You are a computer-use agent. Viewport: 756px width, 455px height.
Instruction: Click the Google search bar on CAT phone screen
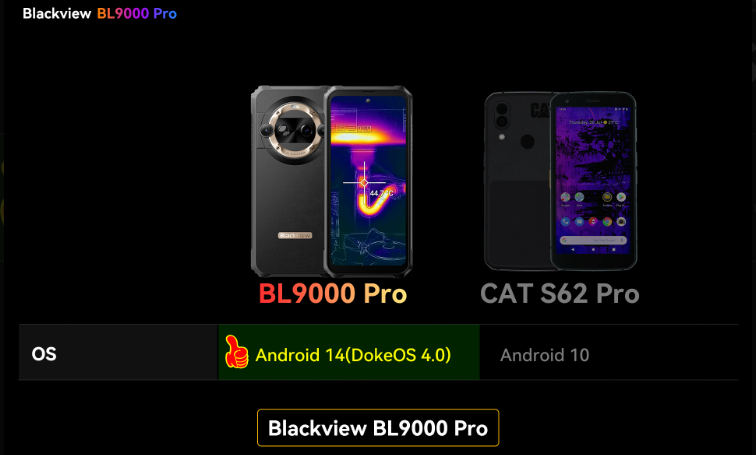click(x=593, y=240)
